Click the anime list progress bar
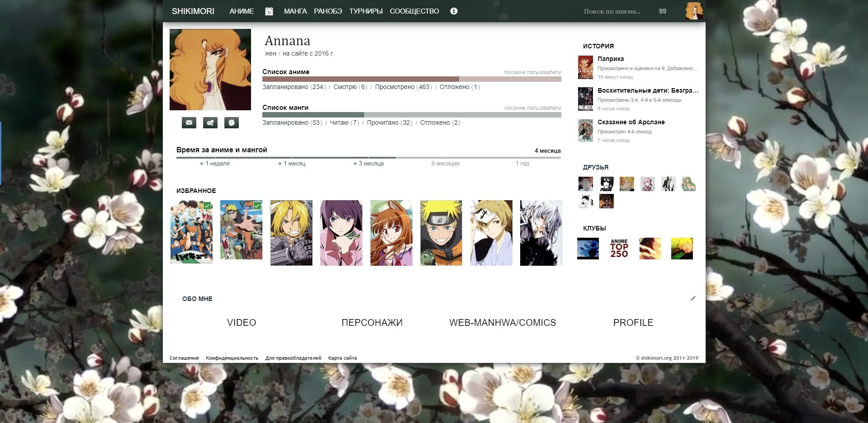Screen dimensions: 868x423 (412, 79)
